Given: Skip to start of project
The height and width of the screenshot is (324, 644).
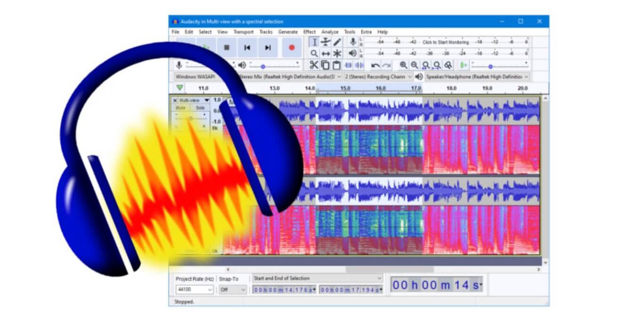Looking at the screenshot, I should pos(247,48).
